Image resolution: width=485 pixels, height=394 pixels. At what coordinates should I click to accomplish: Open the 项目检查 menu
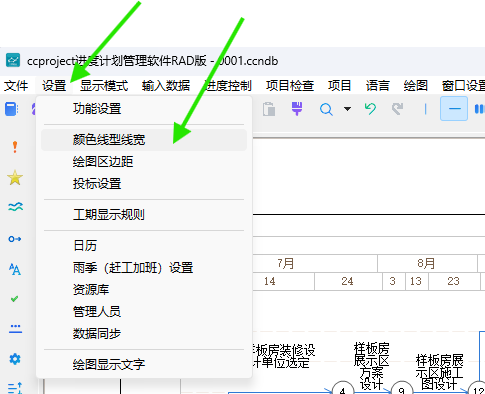[x=290, y=86]
